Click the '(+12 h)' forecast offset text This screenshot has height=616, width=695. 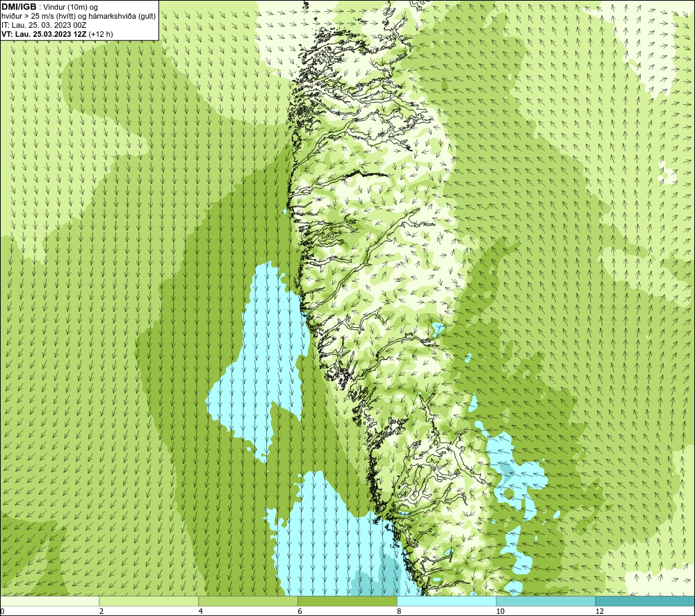coord(101,34)
